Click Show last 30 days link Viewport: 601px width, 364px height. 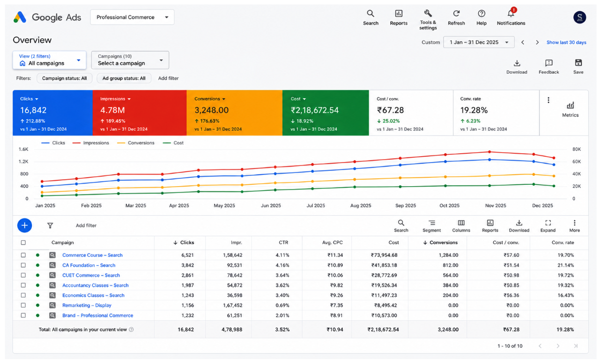point(566,42)
